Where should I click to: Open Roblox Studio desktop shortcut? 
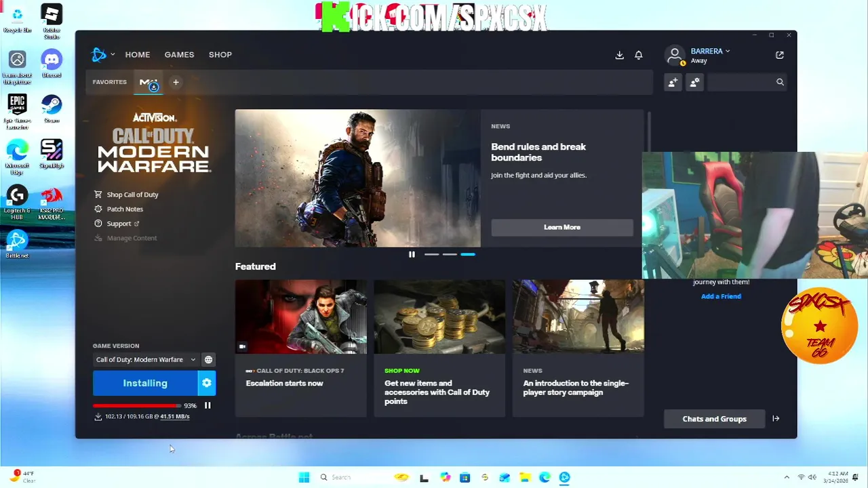click(52, 20)
